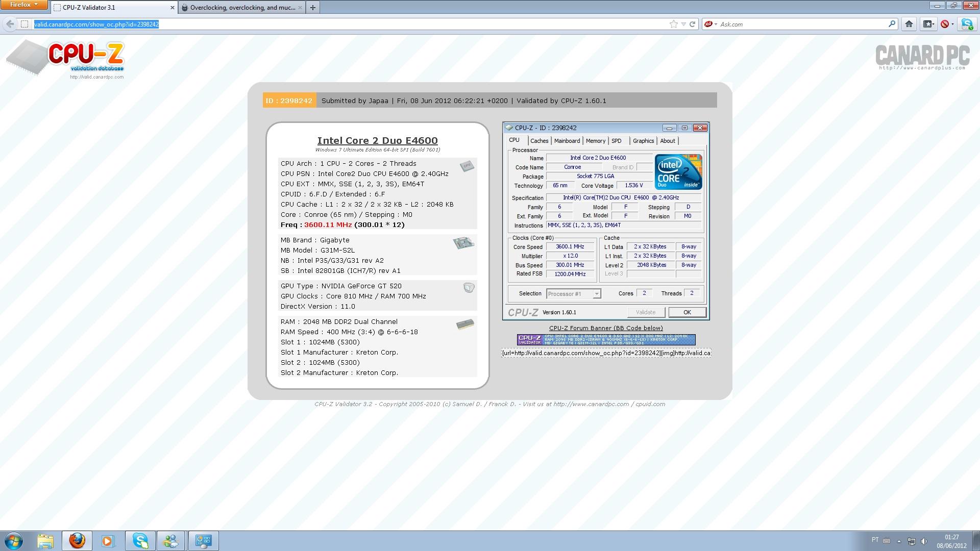Screen dimensions: 980x551
Task: Go back to the previous page
Action: 10,24
